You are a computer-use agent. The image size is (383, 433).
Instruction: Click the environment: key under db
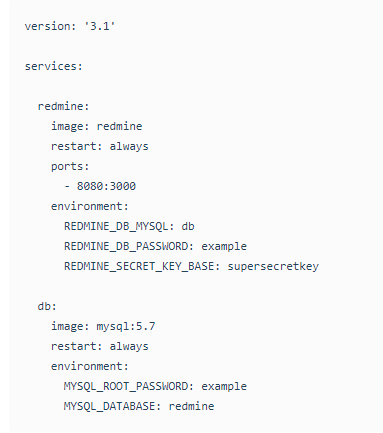[x=90, y=366]
